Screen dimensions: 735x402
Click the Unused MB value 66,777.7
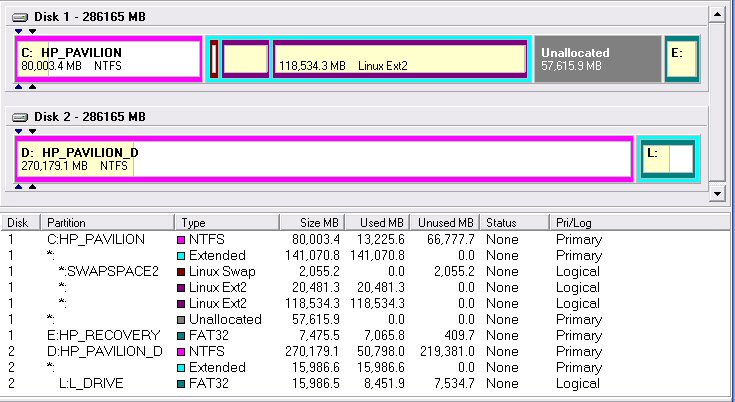(x=451, y=239)
